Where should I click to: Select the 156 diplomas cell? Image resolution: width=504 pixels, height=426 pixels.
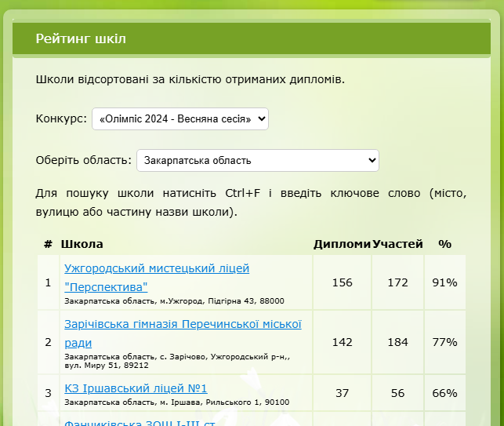click(x=342, y=282)
